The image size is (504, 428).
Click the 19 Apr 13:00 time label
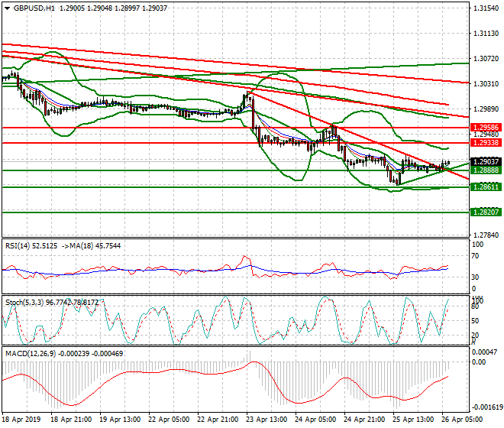pos(120,420)
